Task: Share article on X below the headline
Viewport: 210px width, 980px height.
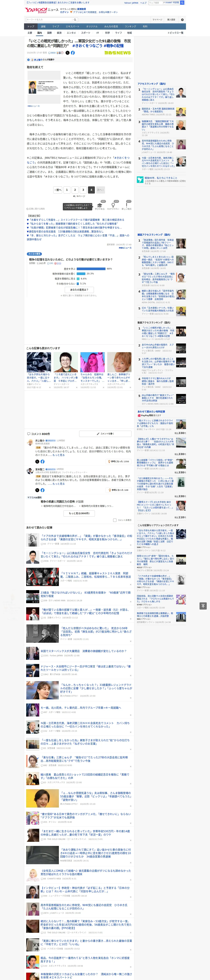Action: [x=67, y=53]
